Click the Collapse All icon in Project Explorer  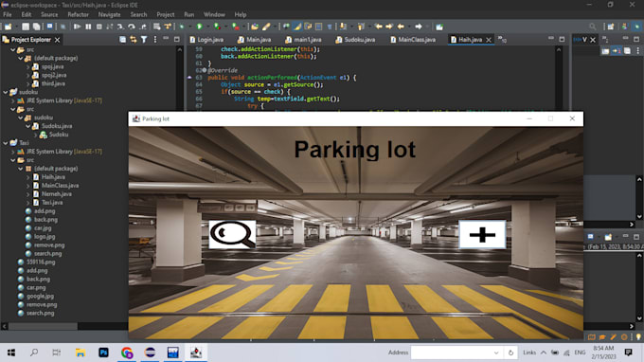click(122, 40)
